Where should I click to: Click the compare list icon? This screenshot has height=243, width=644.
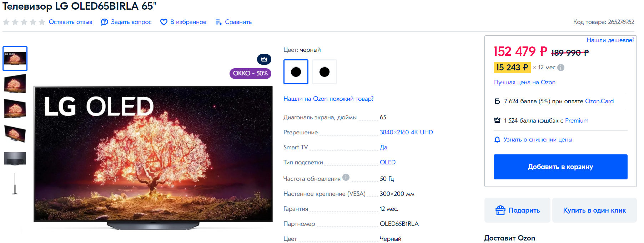pyautogui.click(x=218, y=22)
